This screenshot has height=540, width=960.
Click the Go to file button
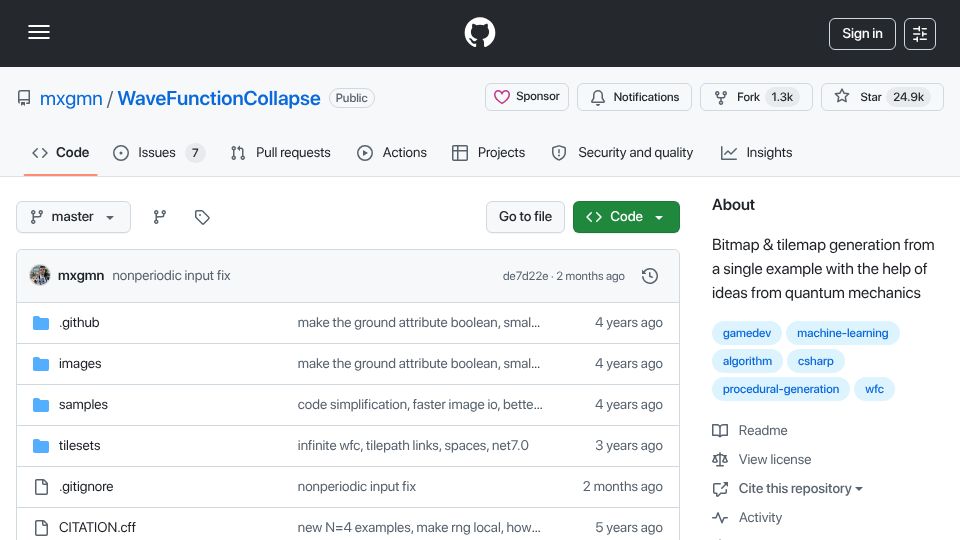click(x=525, y=217)
